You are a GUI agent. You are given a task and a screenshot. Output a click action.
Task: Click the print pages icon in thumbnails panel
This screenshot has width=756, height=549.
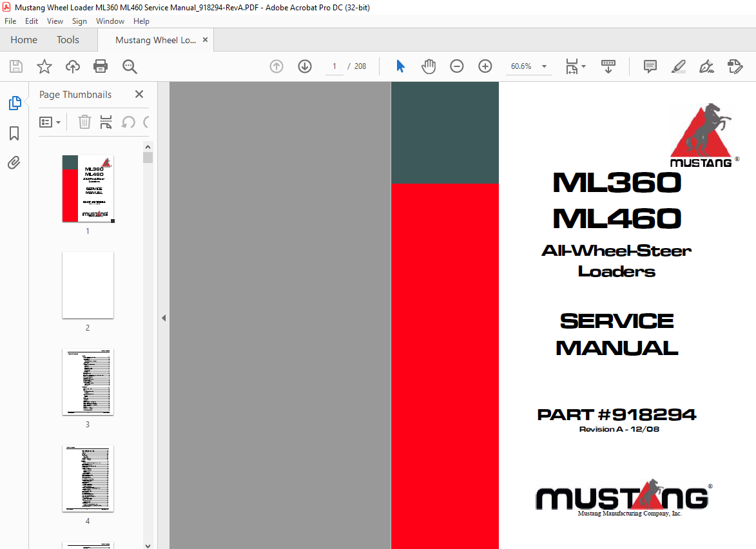coord(106,122)
